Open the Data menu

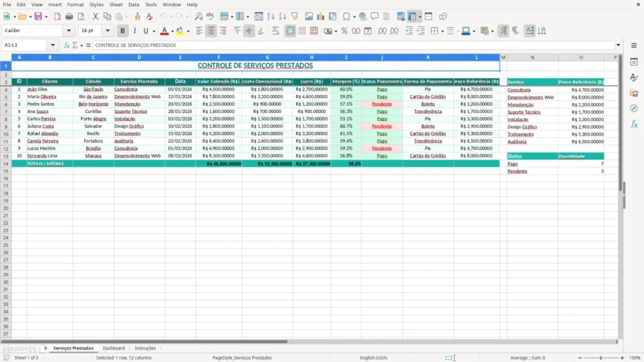[133, 4]
